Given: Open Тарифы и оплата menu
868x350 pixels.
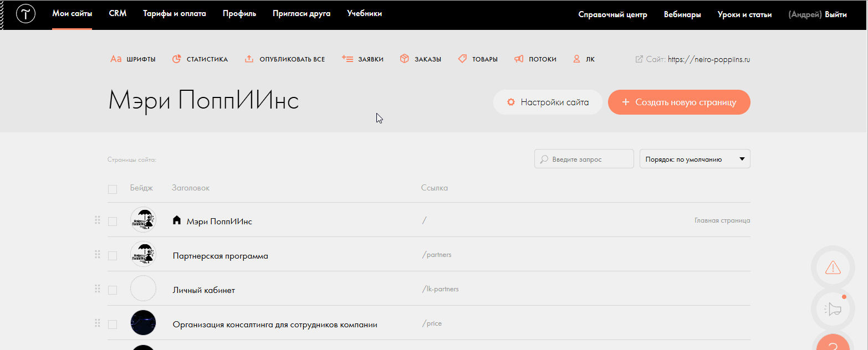Looking at the screenshot, I should tap(175, 13).
